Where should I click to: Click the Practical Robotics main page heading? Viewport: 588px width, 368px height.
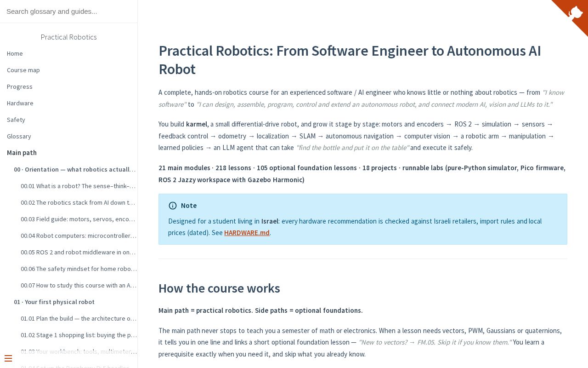350,60
